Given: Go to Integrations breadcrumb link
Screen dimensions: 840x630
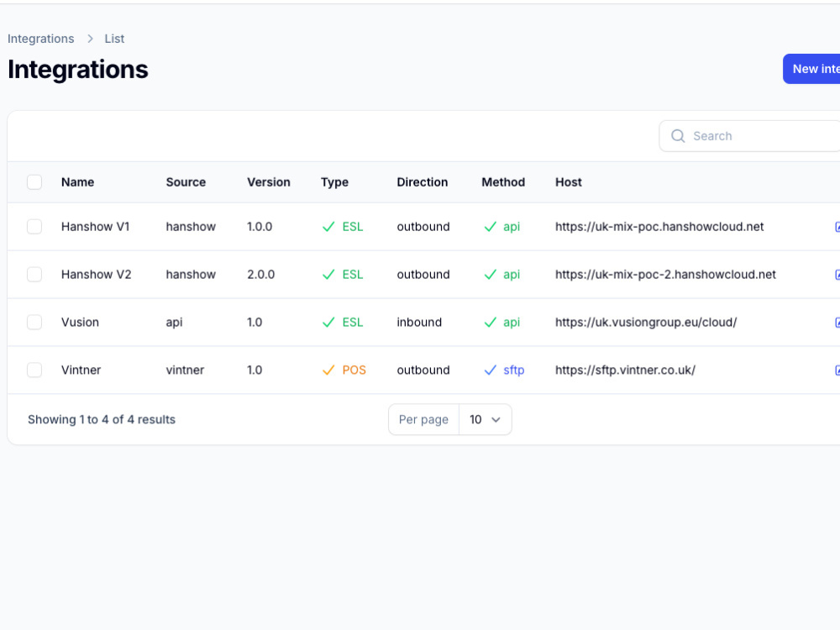Looking at the screenshot, I should click(x=40, y=39).
